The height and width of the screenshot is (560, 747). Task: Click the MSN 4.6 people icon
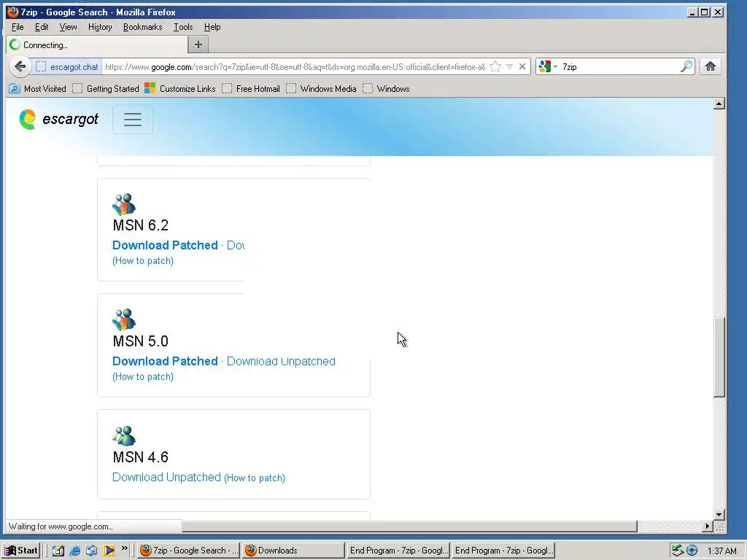click(124, 436)
